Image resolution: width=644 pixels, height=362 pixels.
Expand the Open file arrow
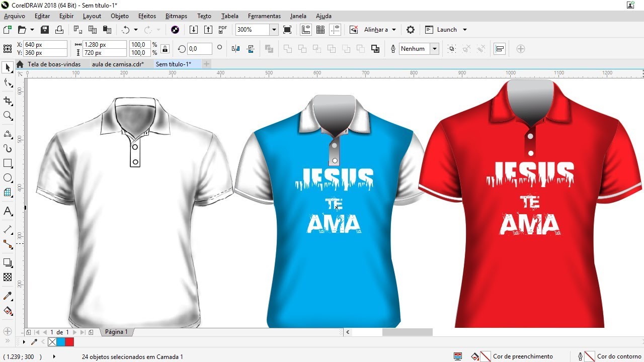(x=32, y=30)
